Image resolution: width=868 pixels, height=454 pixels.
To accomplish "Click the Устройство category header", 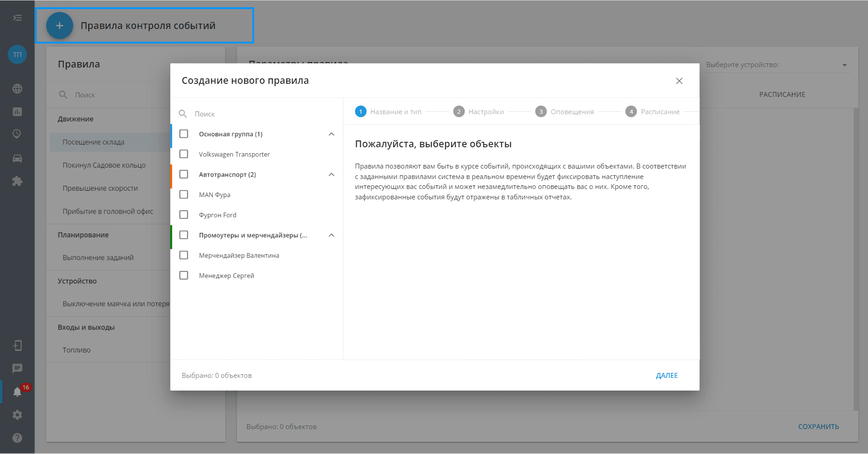I will click(77, 281).
